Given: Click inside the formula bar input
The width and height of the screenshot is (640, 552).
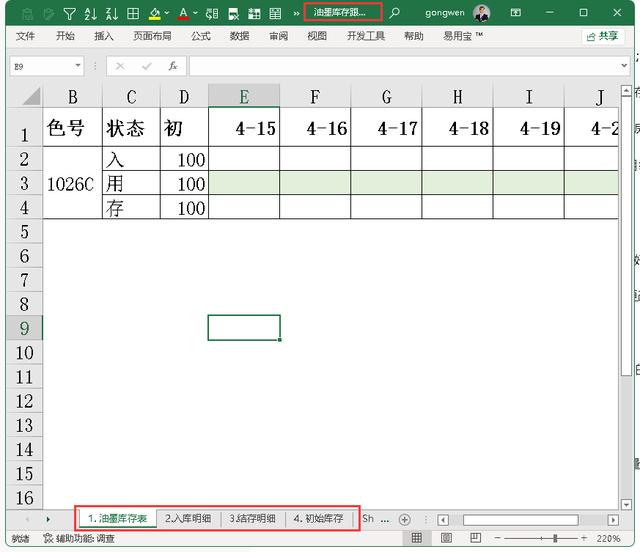Looking at the screenshot, I should coord(404,66).
